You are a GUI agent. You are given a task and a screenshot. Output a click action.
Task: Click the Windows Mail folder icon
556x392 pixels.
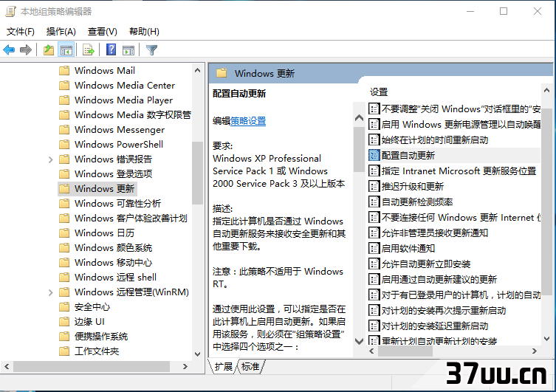click(64, 71)
